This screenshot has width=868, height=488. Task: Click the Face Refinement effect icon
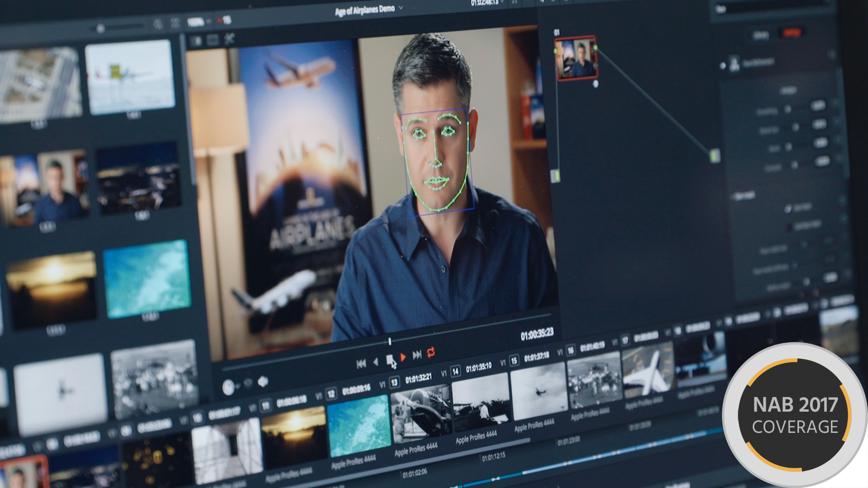735,65
